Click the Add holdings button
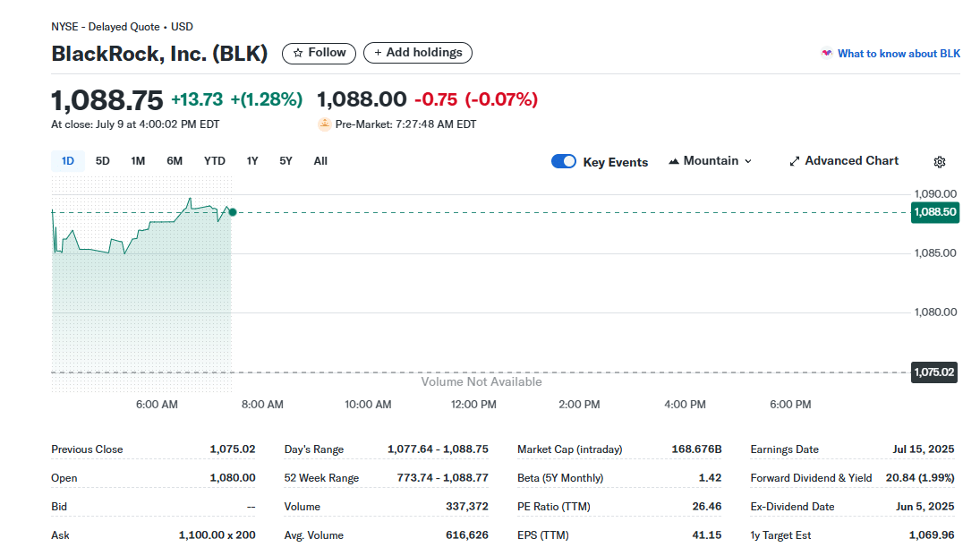980x556 pixels. tap(417, 53)
